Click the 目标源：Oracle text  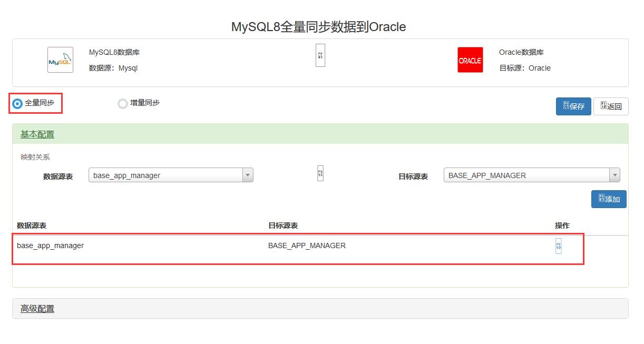coord(525,68)
